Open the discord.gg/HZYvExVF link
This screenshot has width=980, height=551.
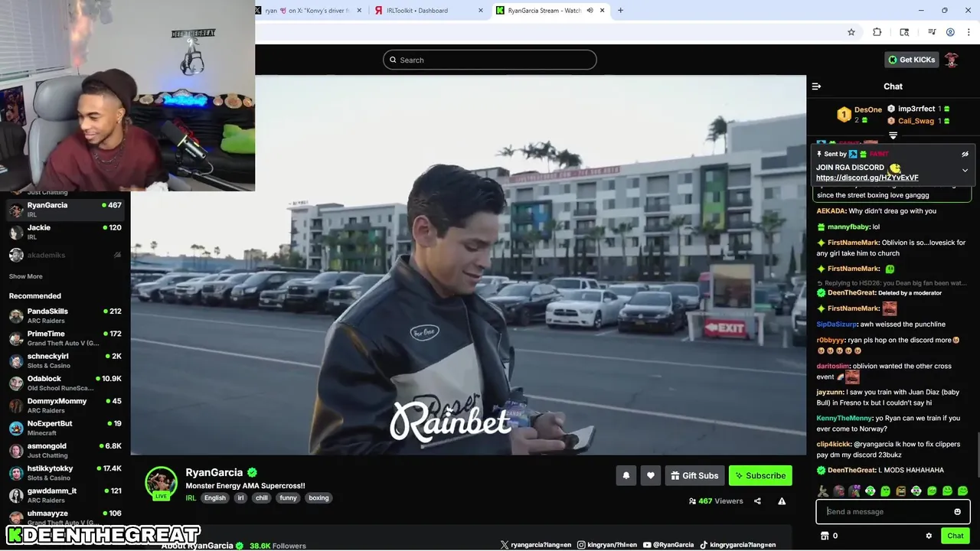867,178
